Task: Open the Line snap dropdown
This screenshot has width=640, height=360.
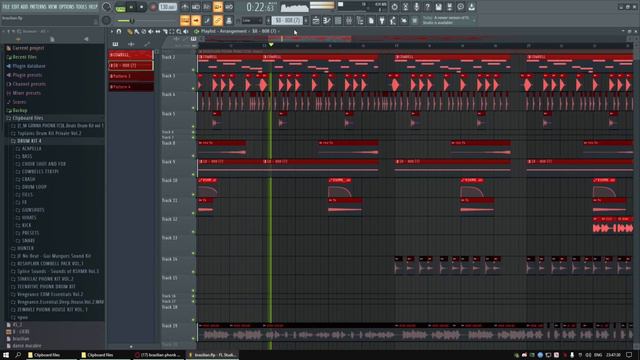Action: pos(252,20)
